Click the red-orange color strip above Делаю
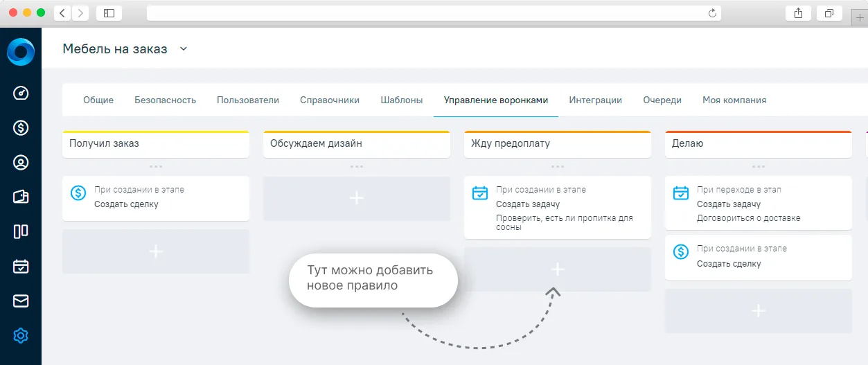The image size is (868, 365). [759, 132]
